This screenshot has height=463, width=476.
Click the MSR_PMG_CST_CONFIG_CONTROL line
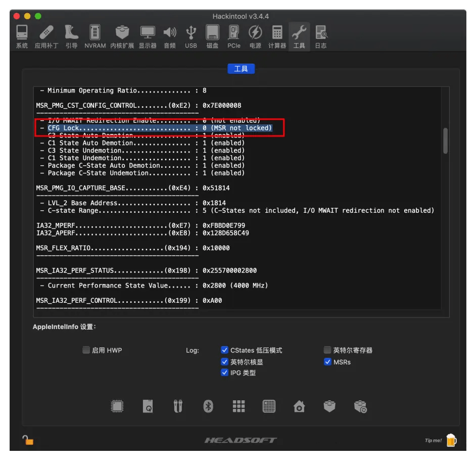[138, 105]
